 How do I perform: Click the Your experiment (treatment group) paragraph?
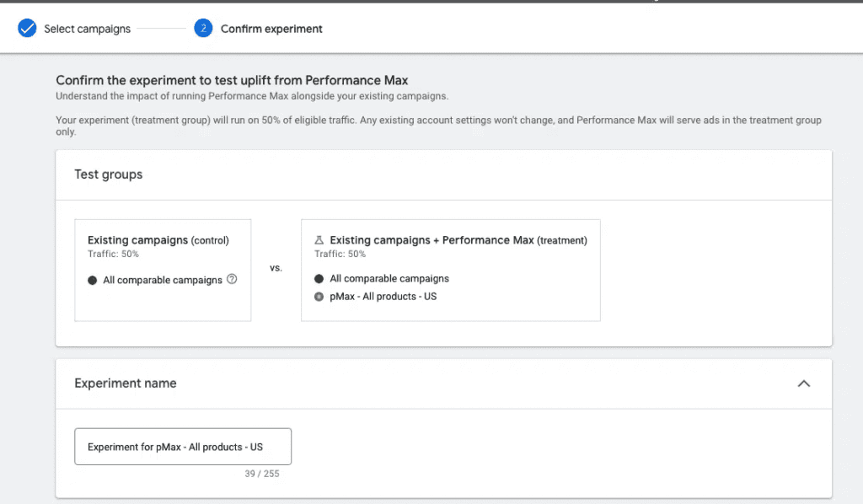pos(438,126)
